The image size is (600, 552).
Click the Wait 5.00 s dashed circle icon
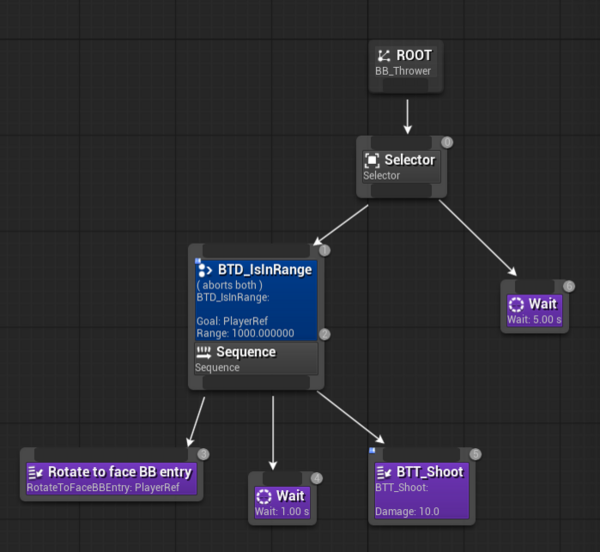[x=516, y=304]
